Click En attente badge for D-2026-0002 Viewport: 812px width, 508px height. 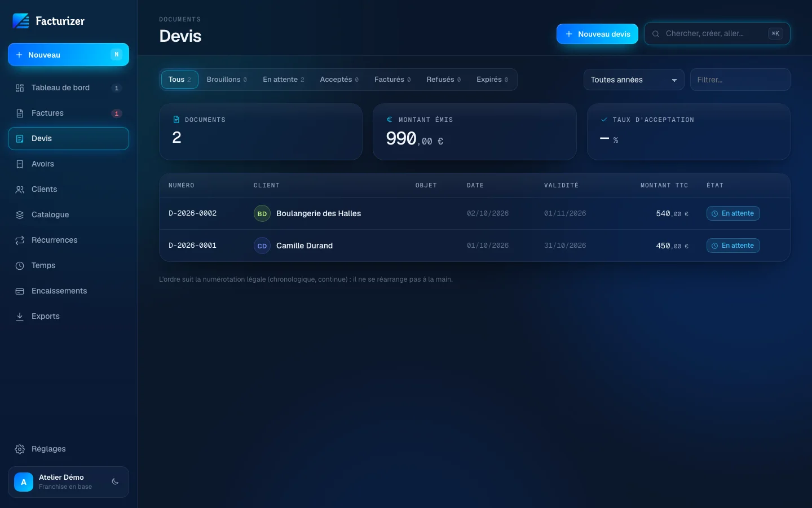[x=733, y=213]
